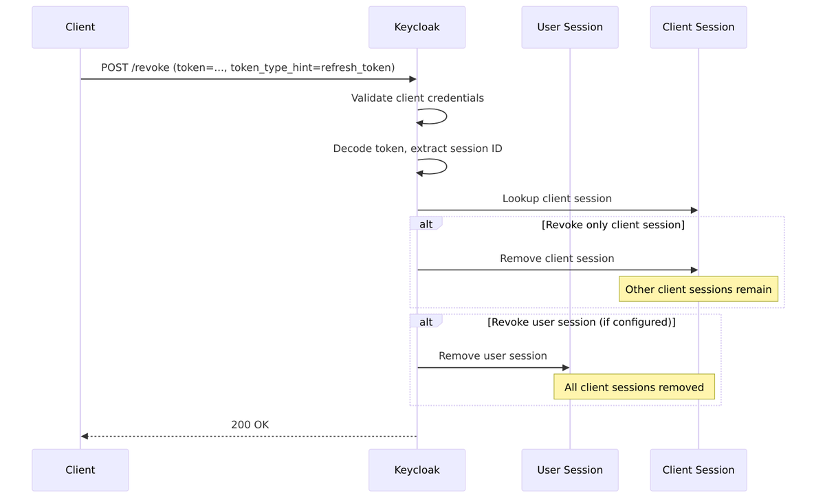
Task: Click the bottom User Session box
Action: point(569,470)
